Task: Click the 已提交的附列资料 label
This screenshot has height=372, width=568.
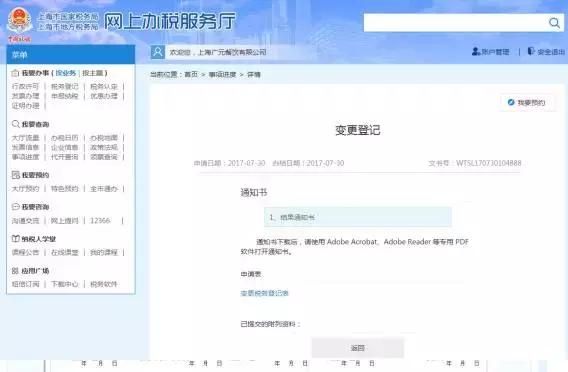Action: [270, 324]
